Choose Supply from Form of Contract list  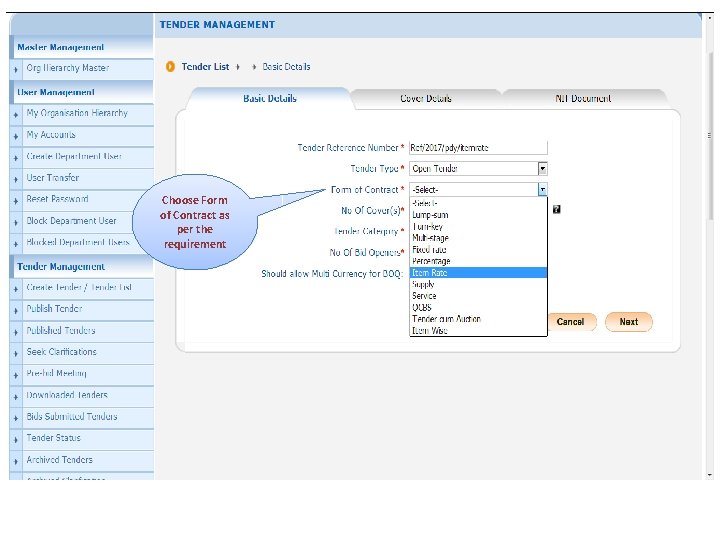click(478, 284)
